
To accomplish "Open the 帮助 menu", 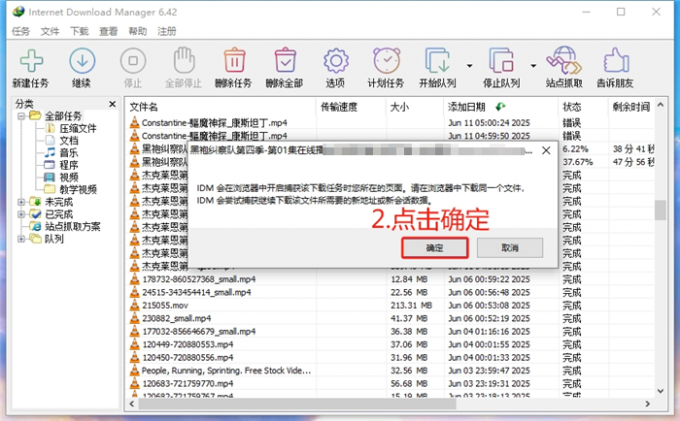I will 137,31.
